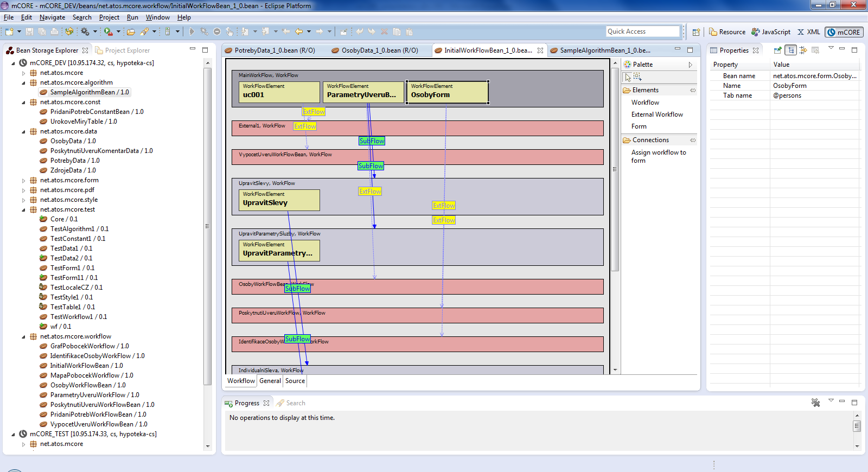Click the OsobyForm Name value cell
The image size is (868, 472).
click(x=815, y=86)
